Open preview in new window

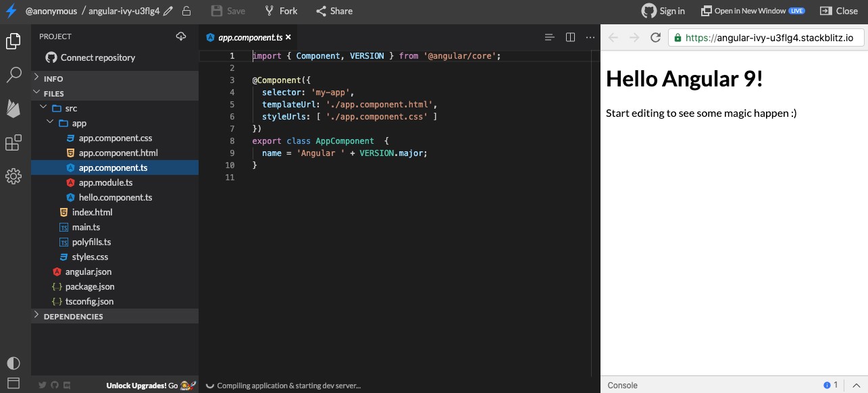coord(752,11)
